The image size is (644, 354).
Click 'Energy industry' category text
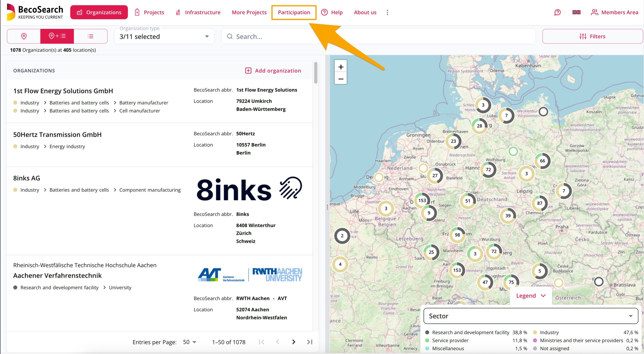pyautogui.click(x=67, y=146)
